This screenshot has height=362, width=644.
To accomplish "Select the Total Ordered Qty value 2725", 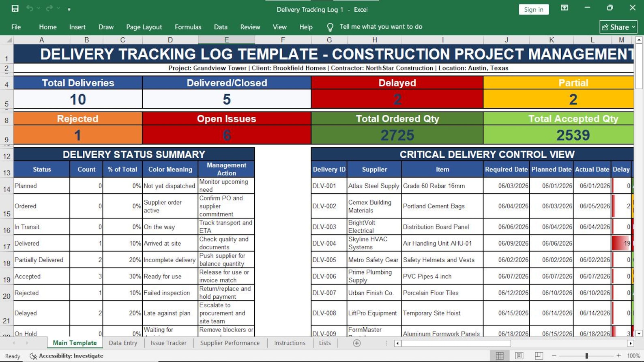I will [x=397, y=135].
